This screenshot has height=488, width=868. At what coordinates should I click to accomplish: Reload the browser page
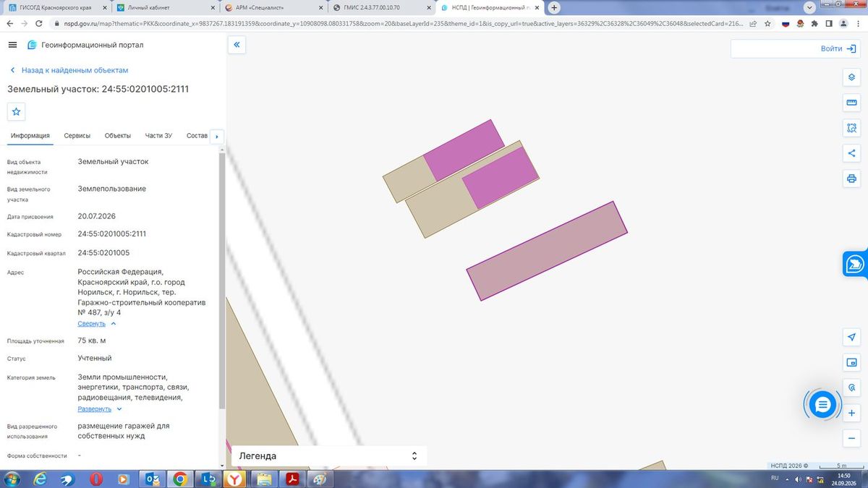click(x=40, y=23)
